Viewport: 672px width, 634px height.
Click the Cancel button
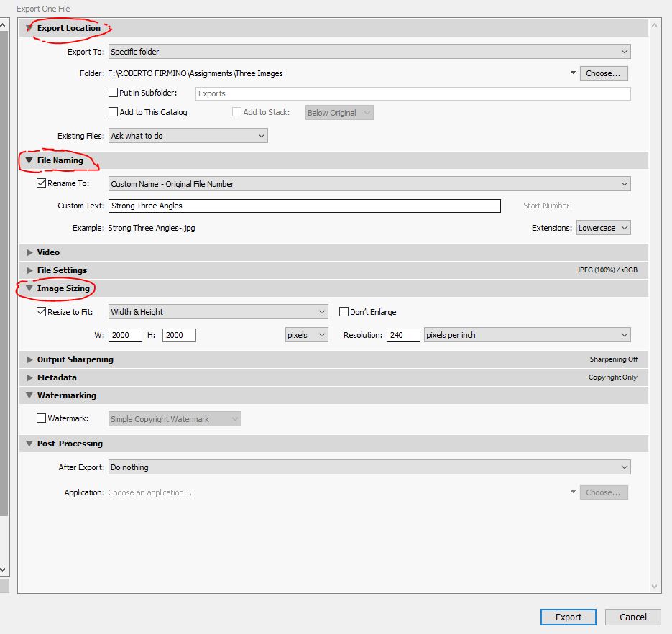pyautogui.click(x=632, y=617)
